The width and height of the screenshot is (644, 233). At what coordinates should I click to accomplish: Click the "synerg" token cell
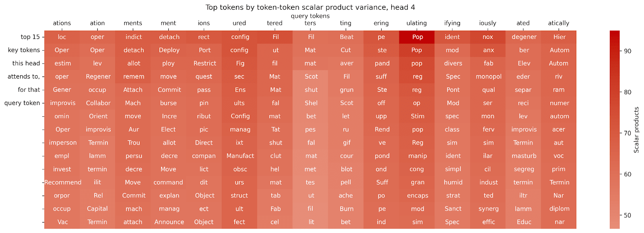coord(488,209)
